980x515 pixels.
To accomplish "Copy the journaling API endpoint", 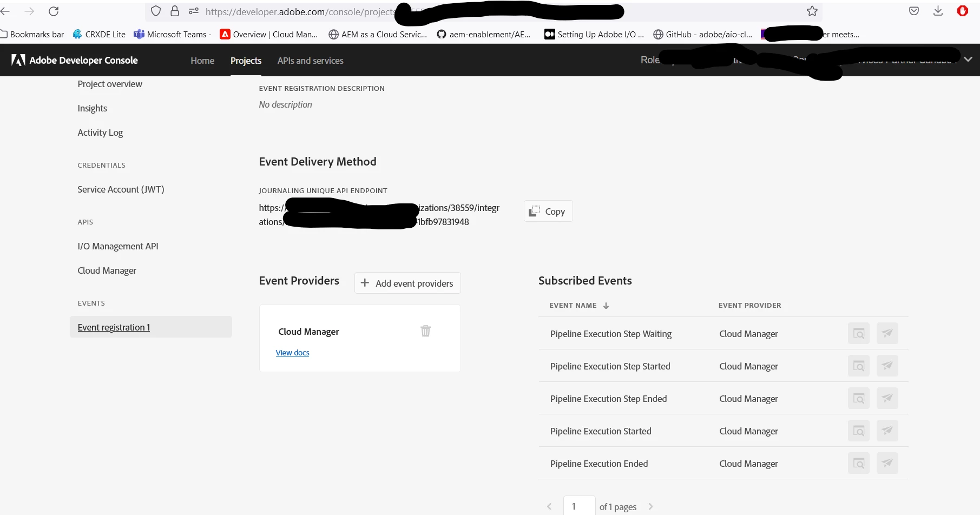I will (x=548, y=211).
